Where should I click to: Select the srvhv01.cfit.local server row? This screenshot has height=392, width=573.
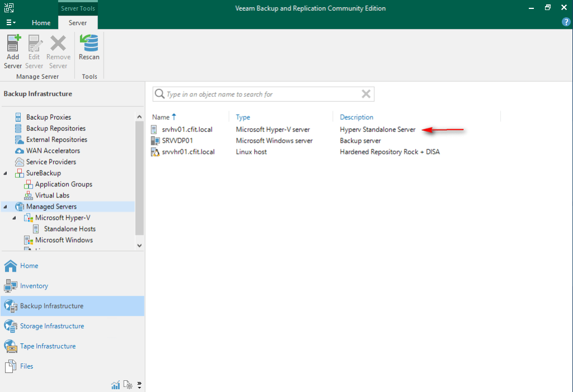click(x=191, y=130)
